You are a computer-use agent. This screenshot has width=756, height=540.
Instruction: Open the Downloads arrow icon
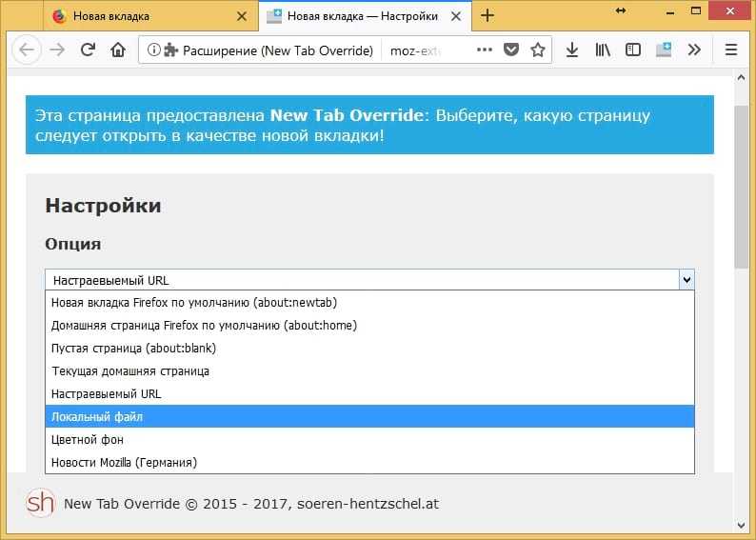572,50
